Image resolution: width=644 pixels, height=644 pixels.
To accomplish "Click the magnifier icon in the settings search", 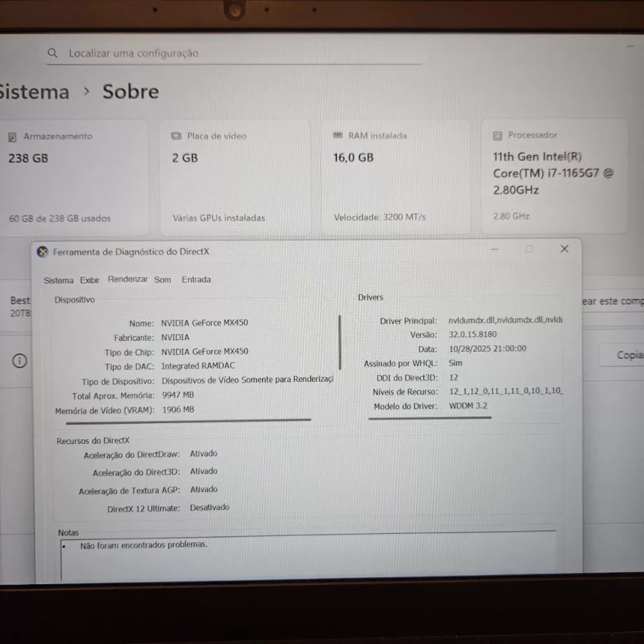I will [x=53, y=53].
